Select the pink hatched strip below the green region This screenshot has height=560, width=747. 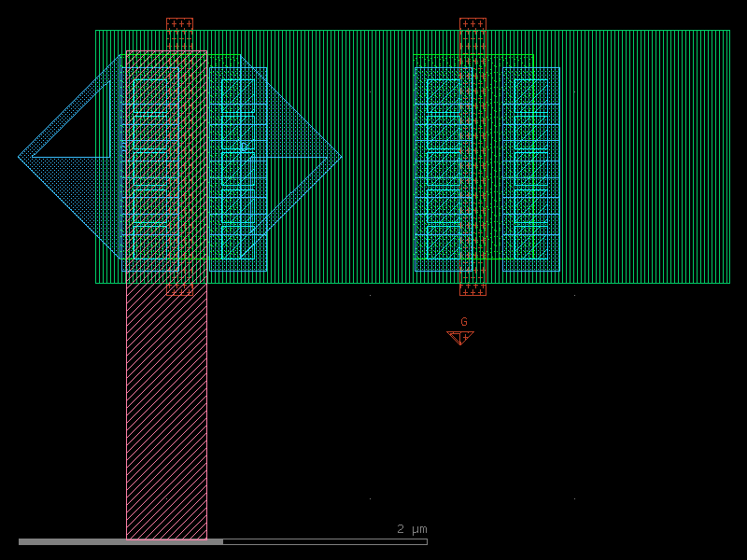click(x=166, y=411)
